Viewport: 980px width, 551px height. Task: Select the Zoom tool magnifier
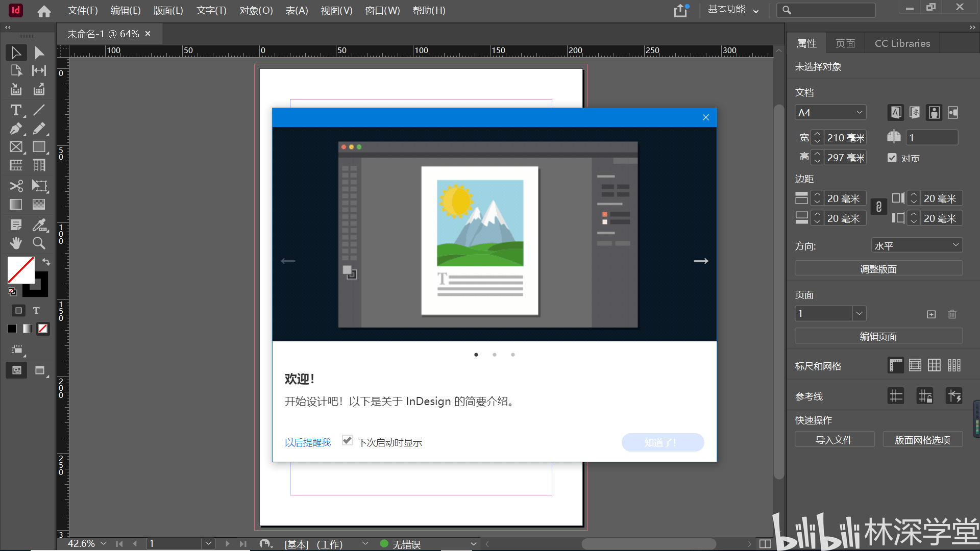(x=39, y=243)
